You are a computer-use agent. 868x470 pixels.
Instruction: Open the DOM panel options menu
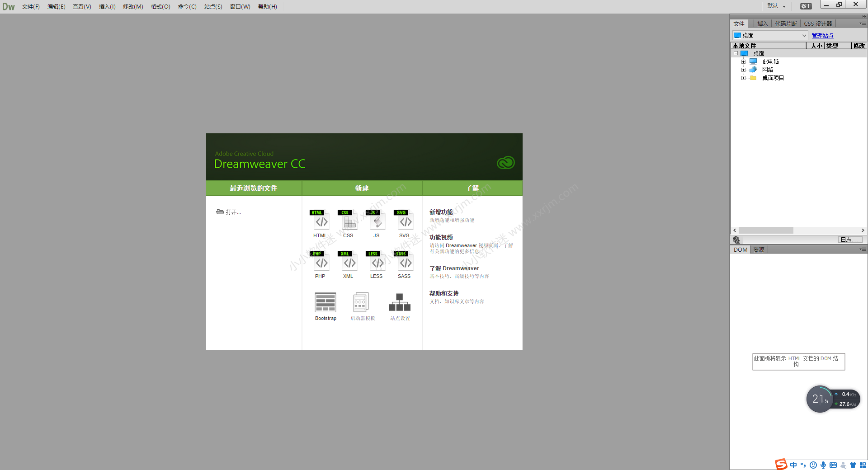pyautogui.click(x=863, y=249)
